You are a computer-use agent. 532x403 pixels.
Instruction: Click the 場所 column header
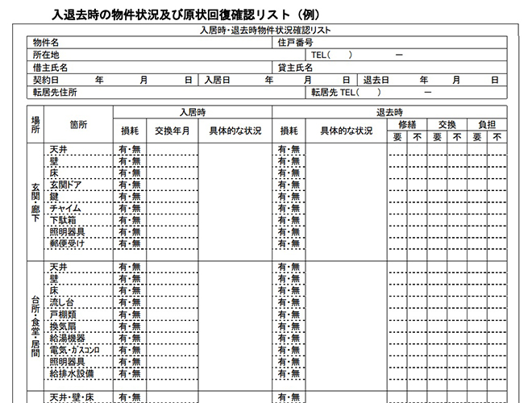35,124
